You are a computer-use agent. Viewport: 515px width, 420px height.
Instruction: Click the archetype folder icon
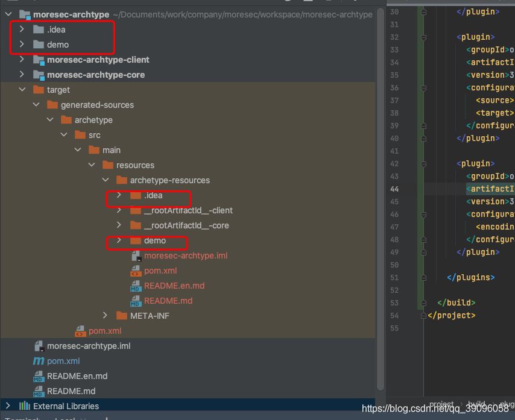pyautogui.click(x=66, y=120)
